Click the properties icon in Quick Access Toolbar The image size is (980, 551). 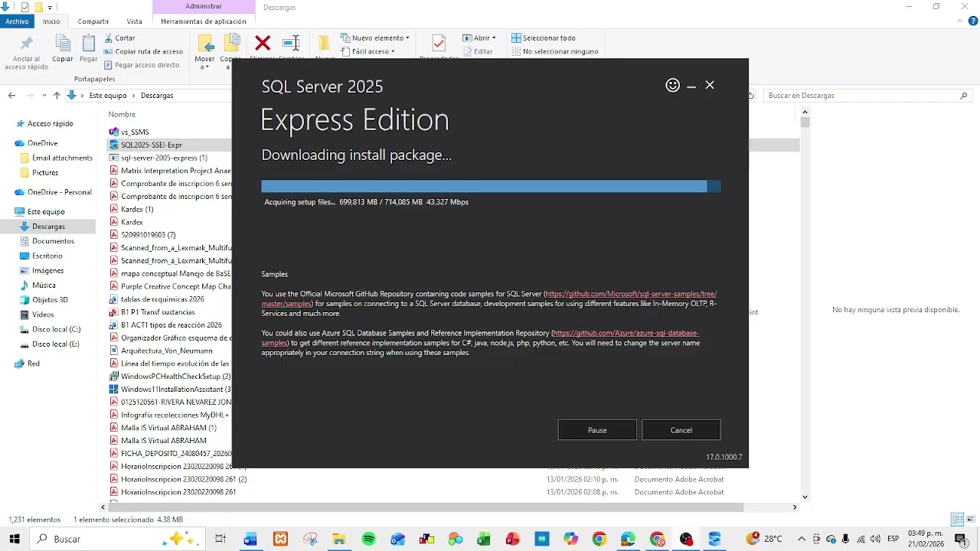[x=25, y=7]
